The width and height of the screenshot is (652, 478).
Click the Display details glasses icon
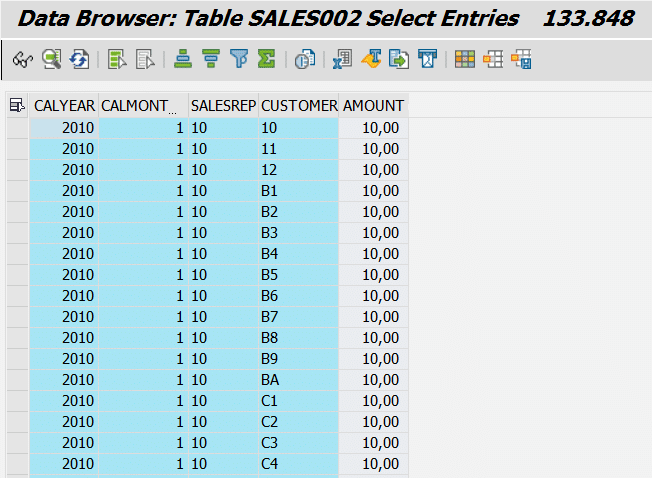coord(20,60)
